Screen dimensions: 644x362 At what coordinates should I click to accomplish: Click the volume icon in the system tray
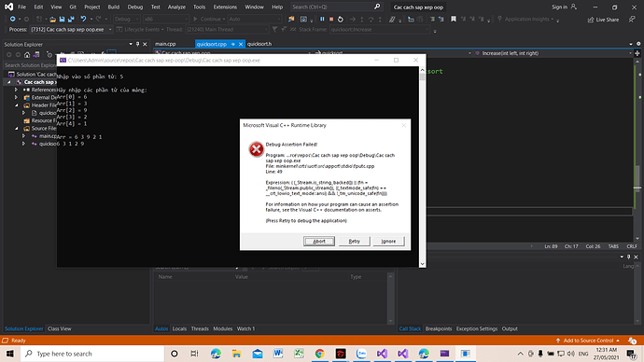[x=571, y=354]
